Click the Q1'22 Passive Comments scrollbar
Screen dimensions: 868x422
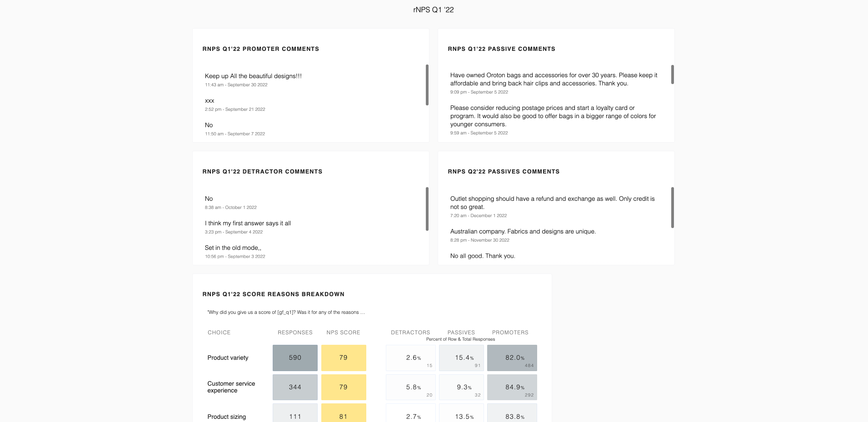click(x=673, y=74)
